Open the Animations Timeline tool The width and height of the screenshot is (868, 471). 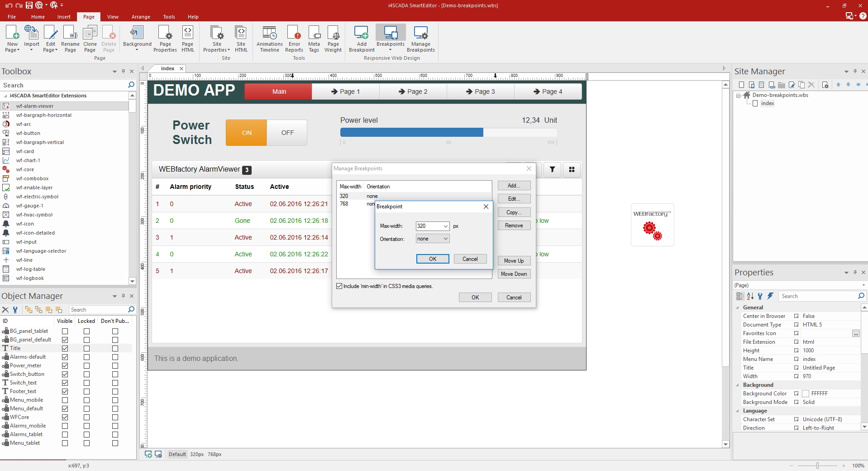(x=269, y=38)
